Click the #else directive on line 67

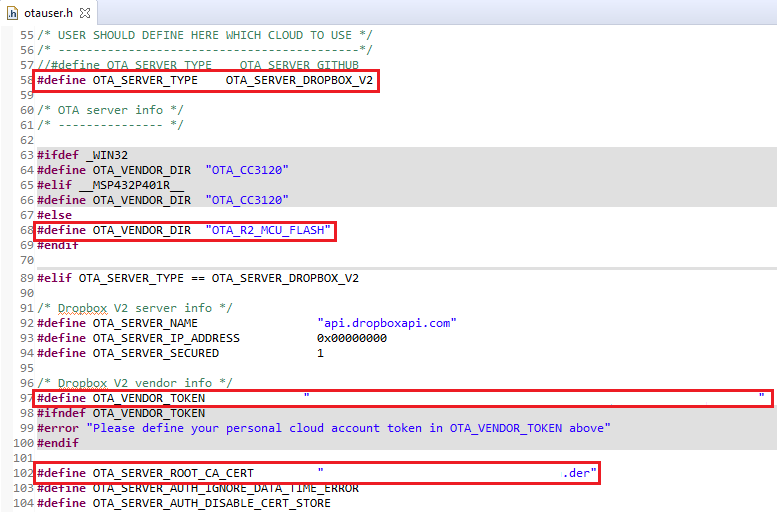(55, 215)
